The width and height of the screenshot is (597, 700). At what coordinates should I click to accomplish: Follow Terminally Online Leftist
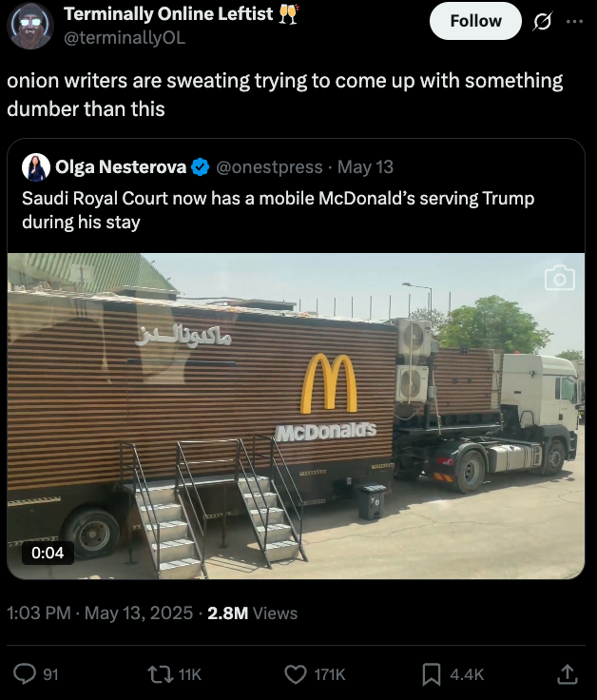(x=475, y=21)
